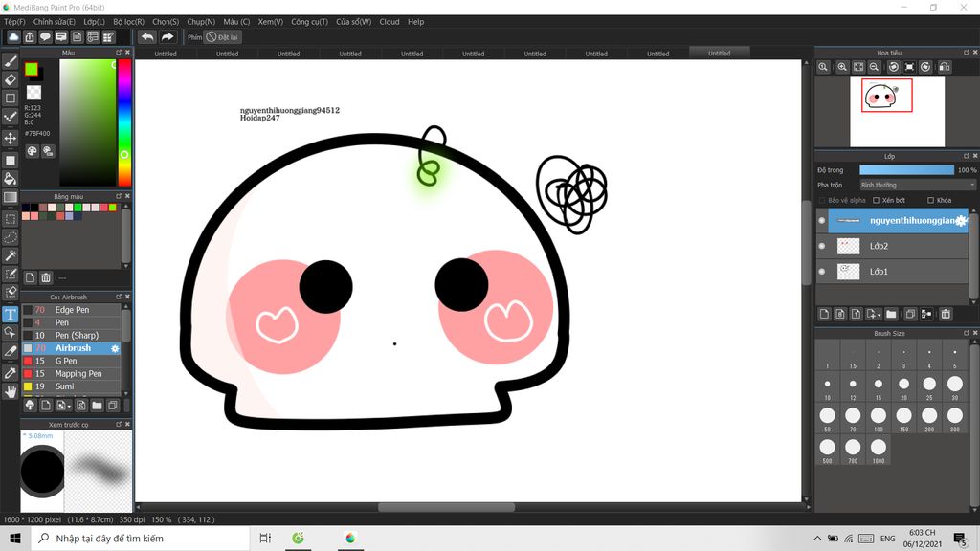Click the trash icon in the Bảng màu palette panel
The height and width of the screenshot is (551, 980).
point(46,277)
